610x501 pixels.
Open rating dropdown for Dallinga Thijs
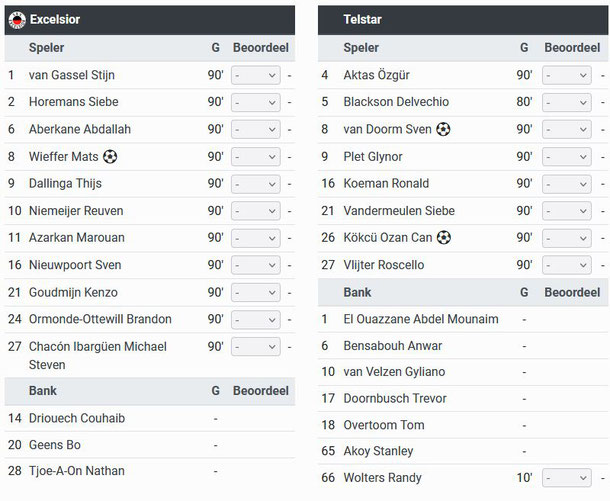click(256, 184)
